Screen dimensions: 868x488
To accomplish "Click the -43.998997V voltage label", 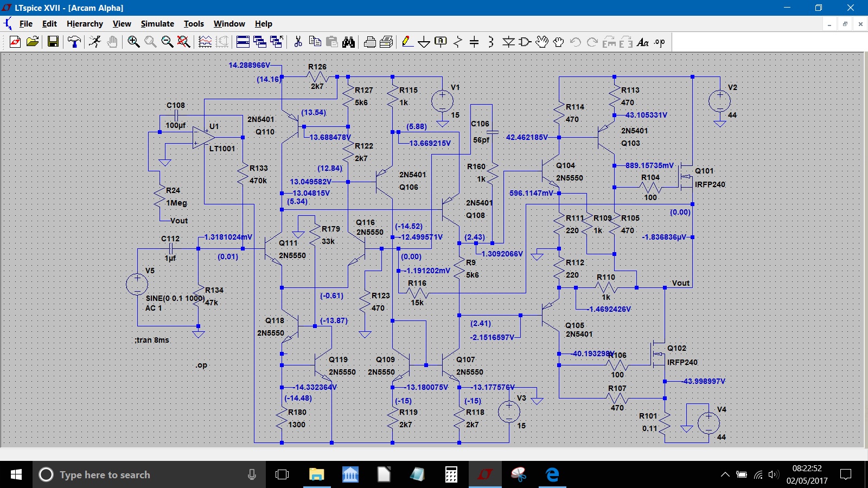I will pos(704,381).
